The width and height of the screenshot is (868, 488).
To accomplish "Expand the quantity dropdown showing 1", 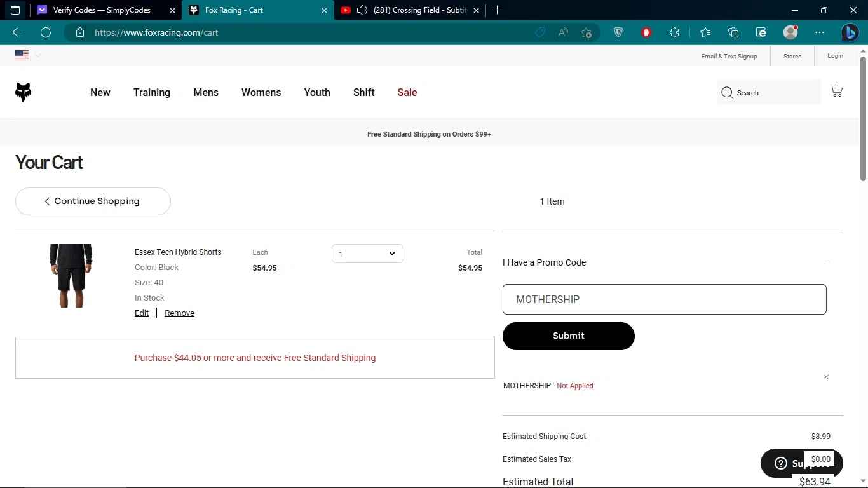I will tap(367, 254).
